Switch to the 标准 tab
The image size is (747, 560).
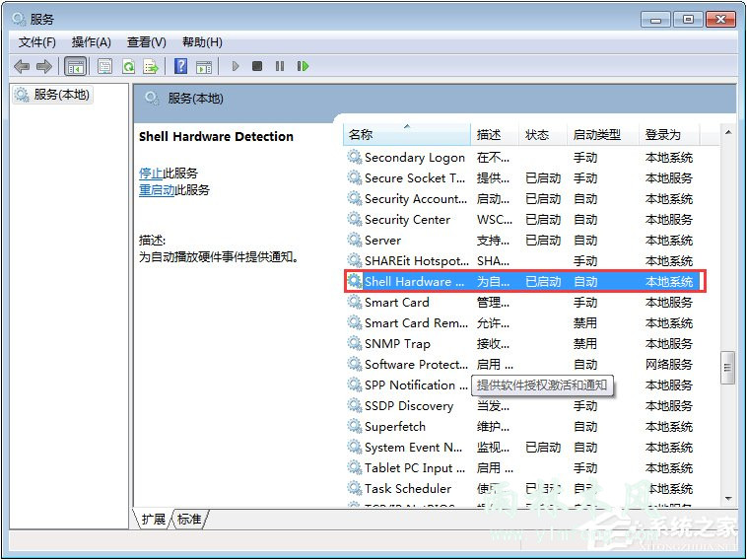[189, 519]
